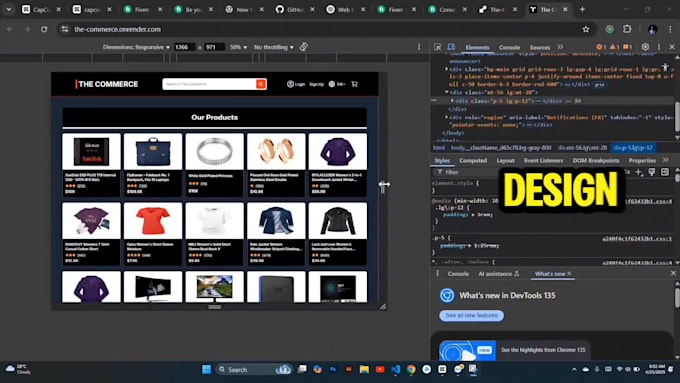The width and height of the screenshot is (680, 383).
Task: Expand the bg-main grid div node
Action: pos(447,69)
